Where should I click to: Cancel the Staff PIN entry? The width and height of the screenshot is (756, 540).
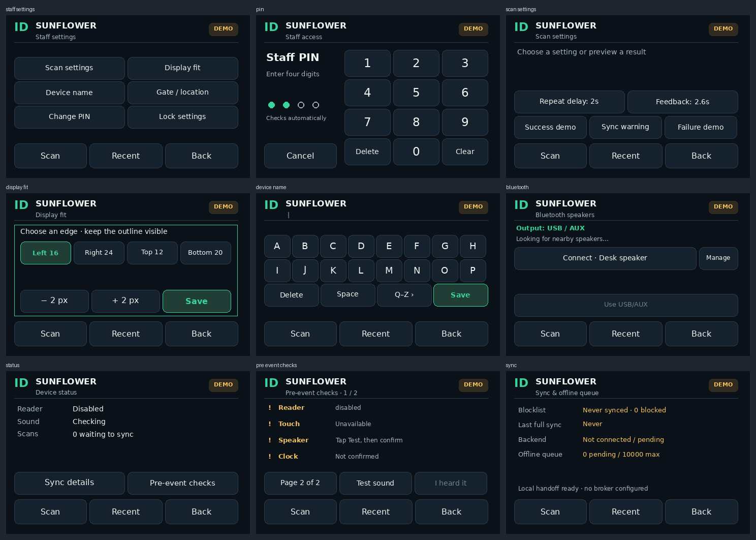tap(300, 156)
